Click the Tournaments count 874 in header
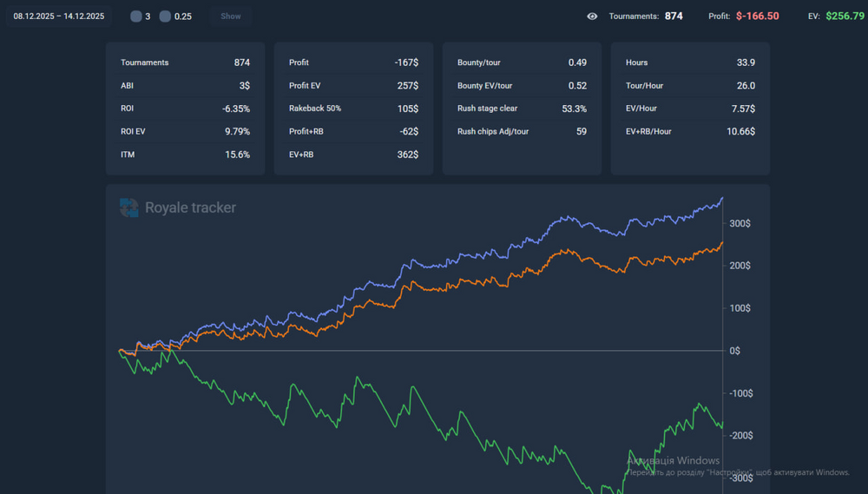The image size is (868, 494). [674, 16]
